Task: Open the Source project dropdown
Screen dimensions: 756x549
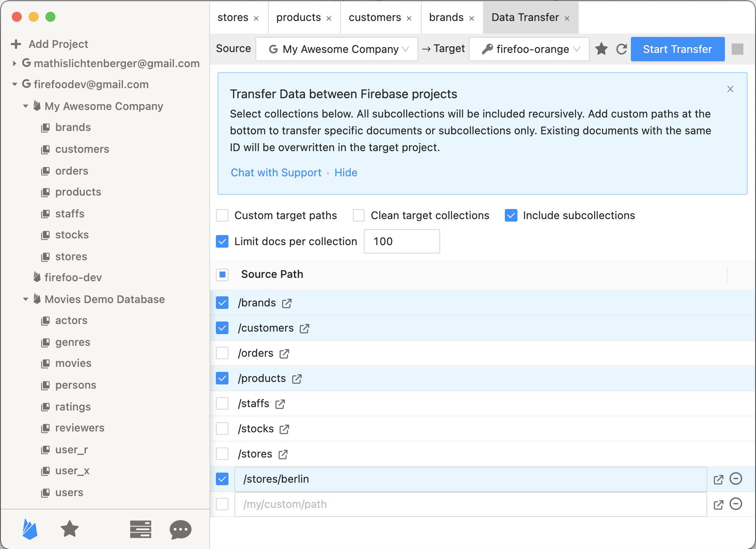Action: coord(337,49)
